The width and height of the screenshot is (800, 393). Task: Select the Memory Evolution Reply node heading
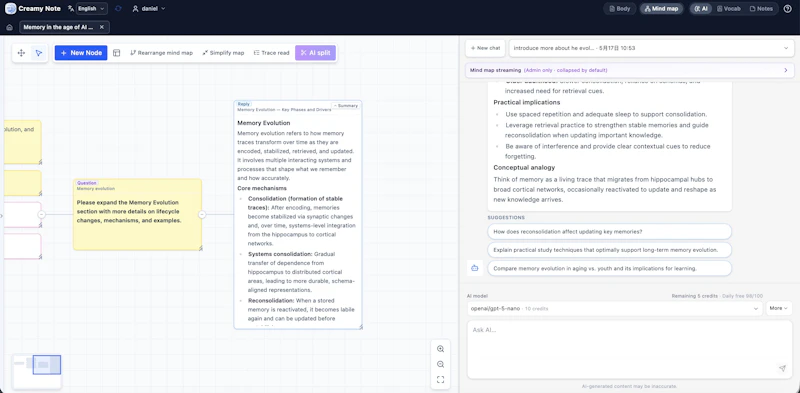pyautogui.click(x=264, y=123)
